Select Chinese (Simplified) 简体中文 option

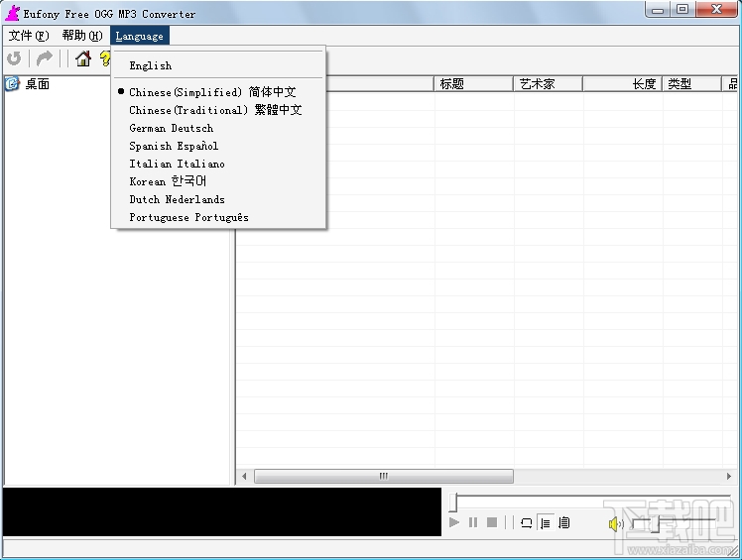pyautogui.click(x=218, y=92)
